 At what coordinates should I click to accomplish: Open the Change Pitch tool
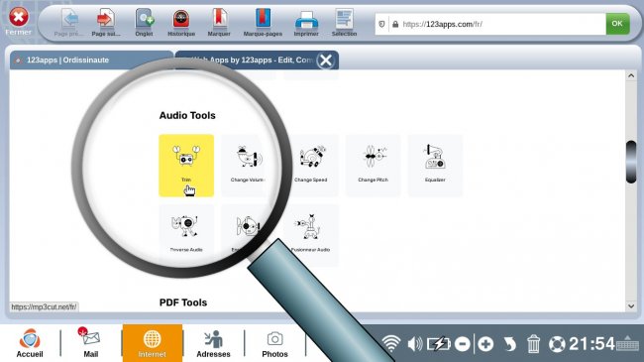[x=373, y=166]
